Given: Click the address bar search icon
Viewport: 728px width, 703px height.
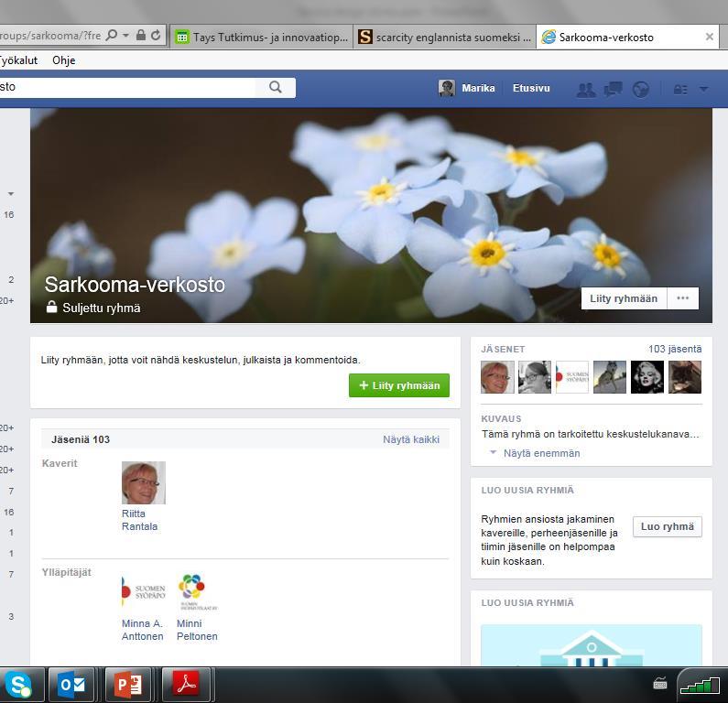Looking at the screenshot, I should tap(112, 36).
